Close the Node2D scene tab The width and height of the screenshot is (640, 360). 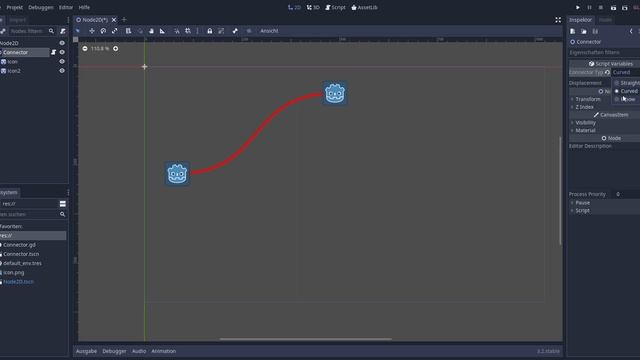(x=114, y=20)
